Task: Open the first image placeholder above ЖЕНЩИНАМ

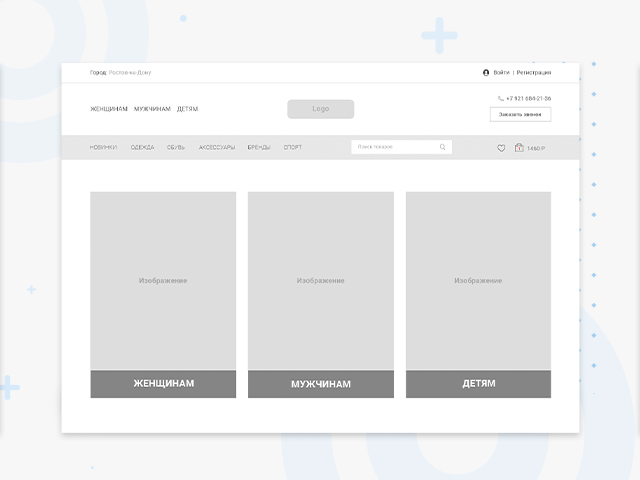Action: pyautogui.click(x=163, y=281)
